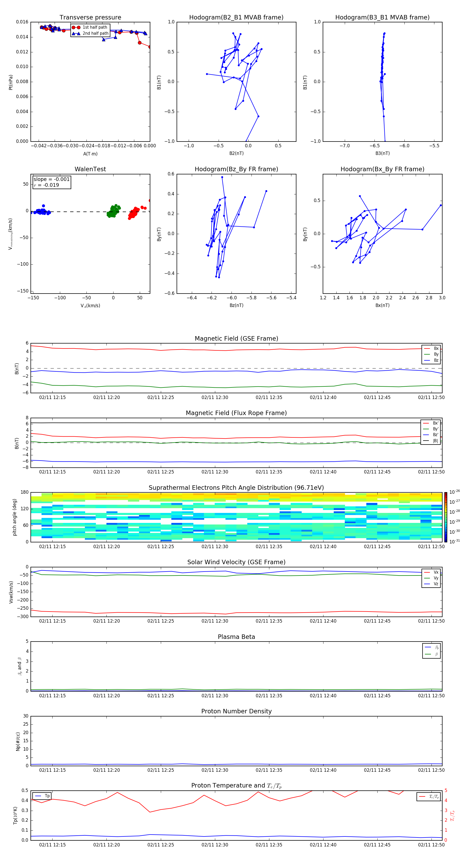Click the "1st half path" legend entry
Image resolution: width=473 pixels, height=868 pixels.
pyautogui.click(x=90, y=27)
